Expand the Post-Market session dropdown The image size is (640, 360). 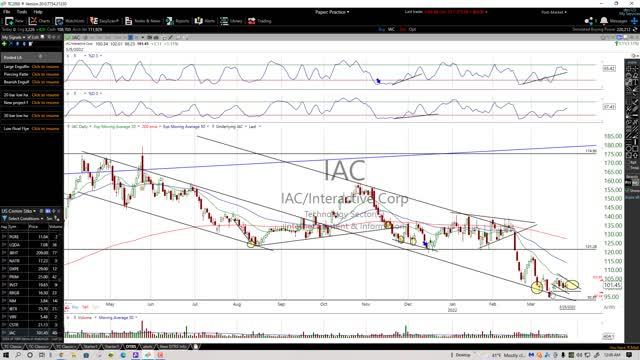tap(554, 12)
